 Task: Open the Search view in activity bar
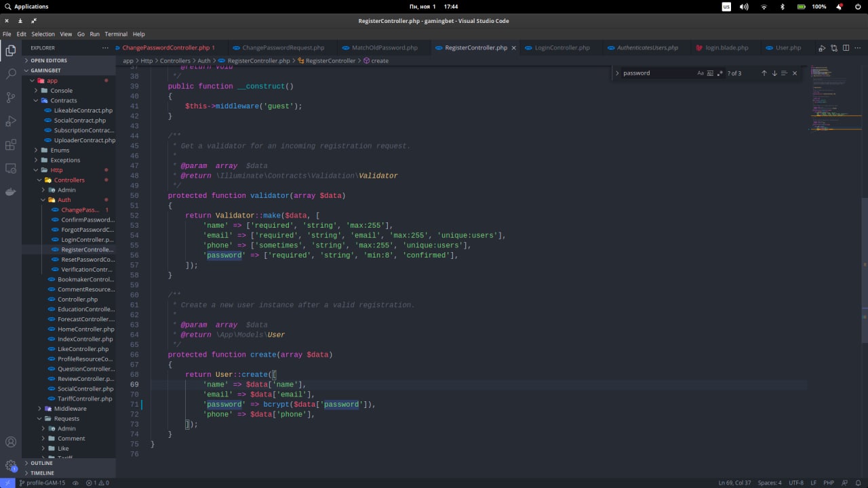tap(11, 74)
